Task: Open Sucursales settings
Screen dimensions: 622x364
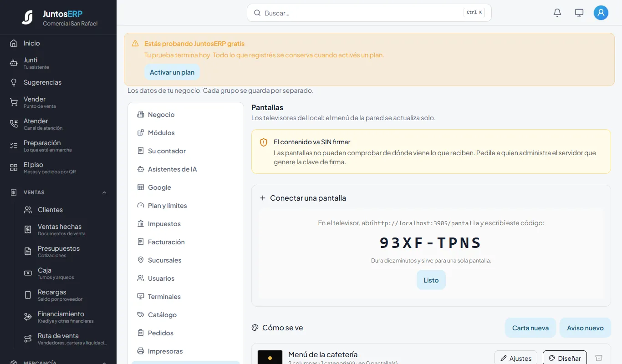Action: click(x=186, y=260)
